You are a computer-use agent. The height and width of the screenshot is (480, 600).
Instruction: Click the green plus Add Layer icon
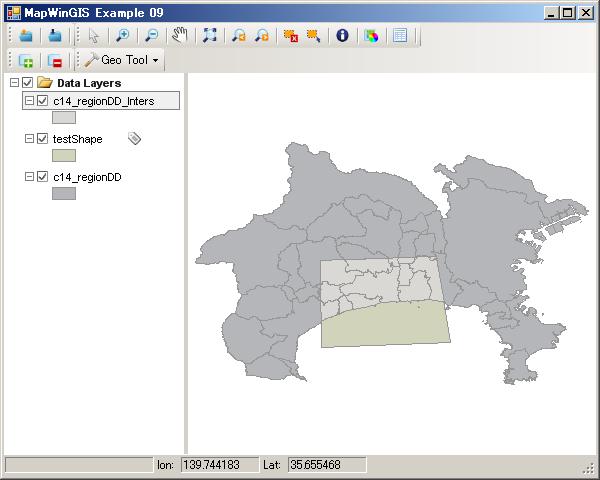tap(26, 61)
